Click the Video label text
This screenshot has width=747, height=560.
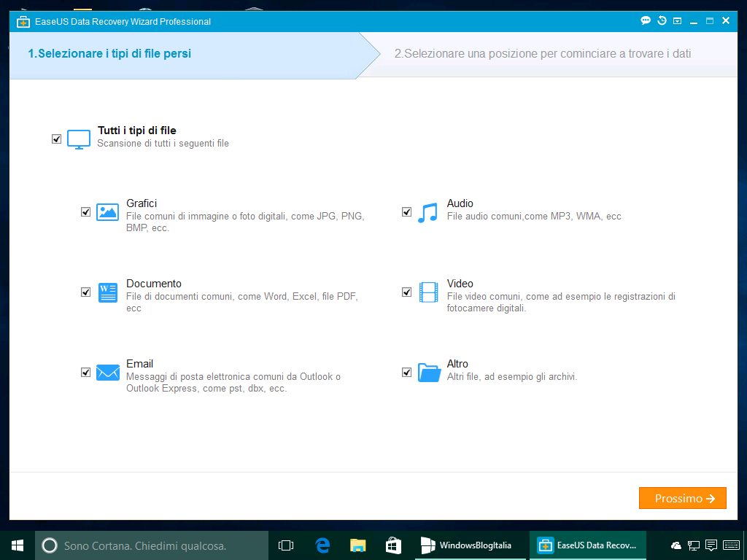pyautogui.click(x=460, y=284)
